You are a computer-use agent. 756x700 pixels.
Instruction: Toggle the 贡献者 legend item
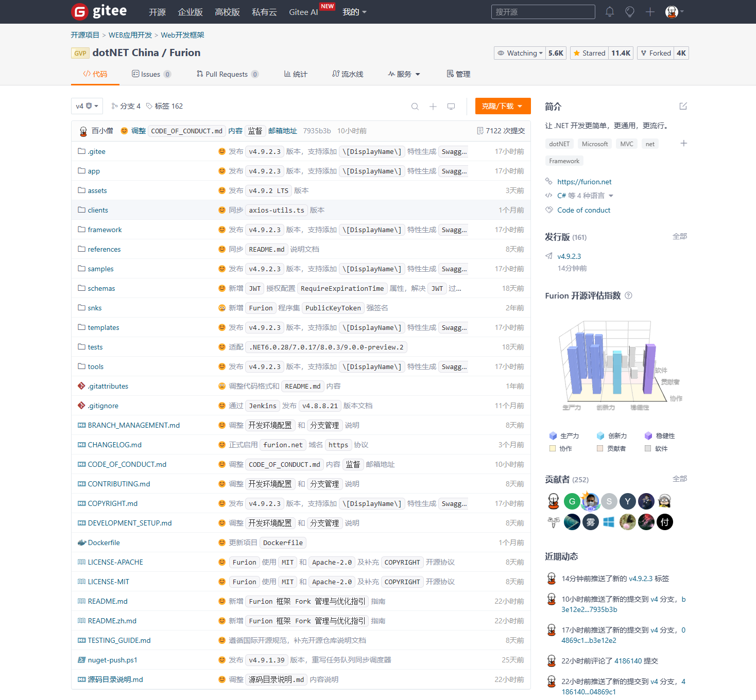611,448
